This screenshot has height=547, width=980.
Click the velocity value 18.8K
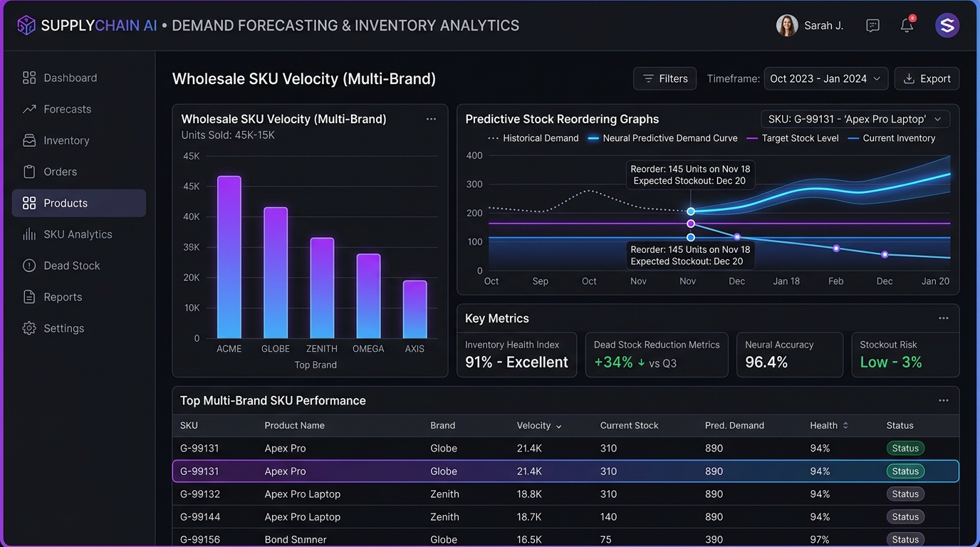(529, 494)
